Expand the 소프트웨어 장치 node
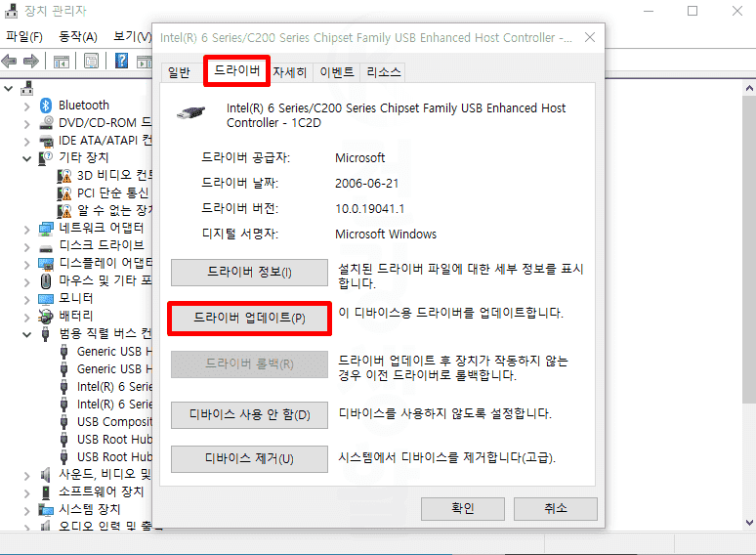Viewport: 756px width, 555px height. click(x=27, y=493)
